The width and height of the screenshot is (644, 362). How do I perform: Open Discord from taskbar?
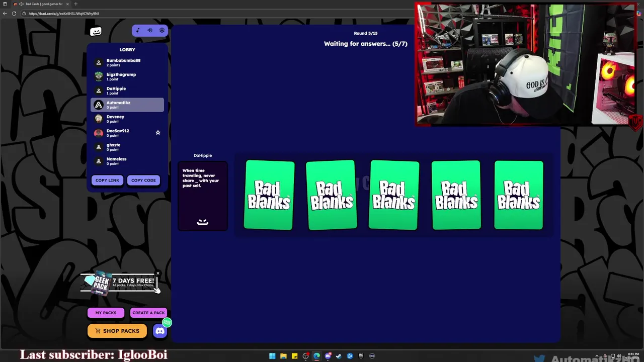tap(328, 356)
